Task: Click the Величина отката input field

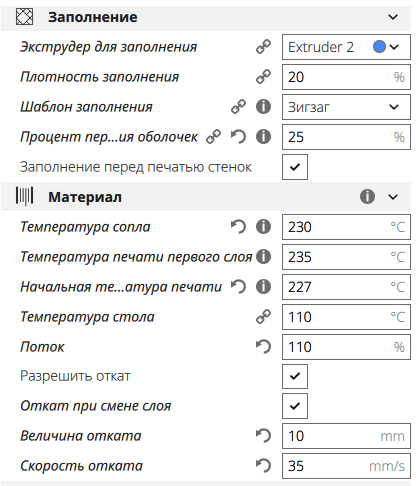Action: click(x=346, y=436)
